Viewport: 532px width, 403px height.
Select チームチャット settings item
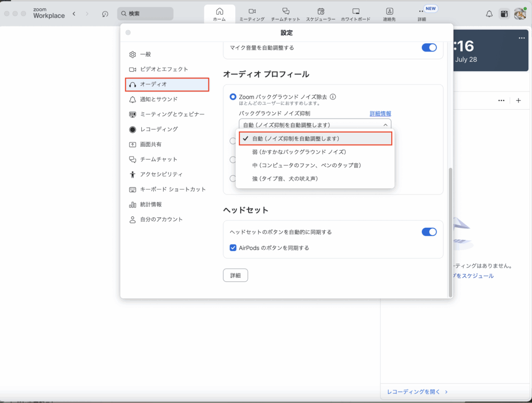tap(167, 159)
